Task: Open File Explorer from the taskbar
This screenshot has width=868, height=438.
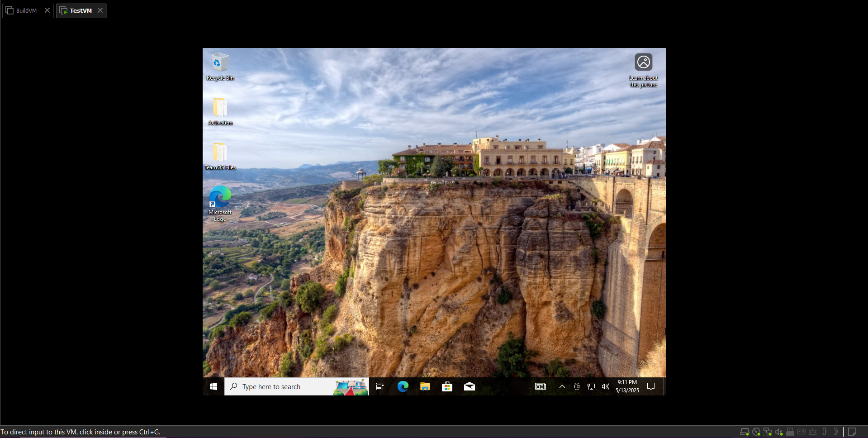Action: click(425, 386)
